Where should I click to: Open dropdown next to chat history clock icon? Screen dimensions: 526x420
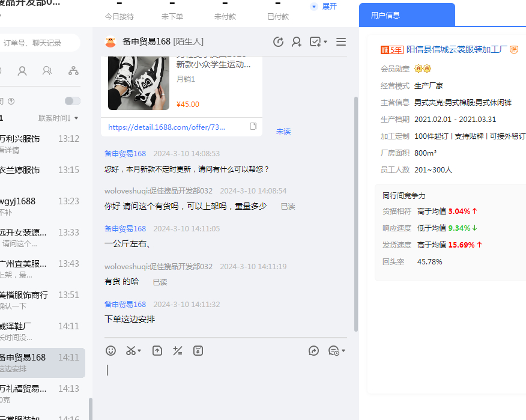pos(343,351)
